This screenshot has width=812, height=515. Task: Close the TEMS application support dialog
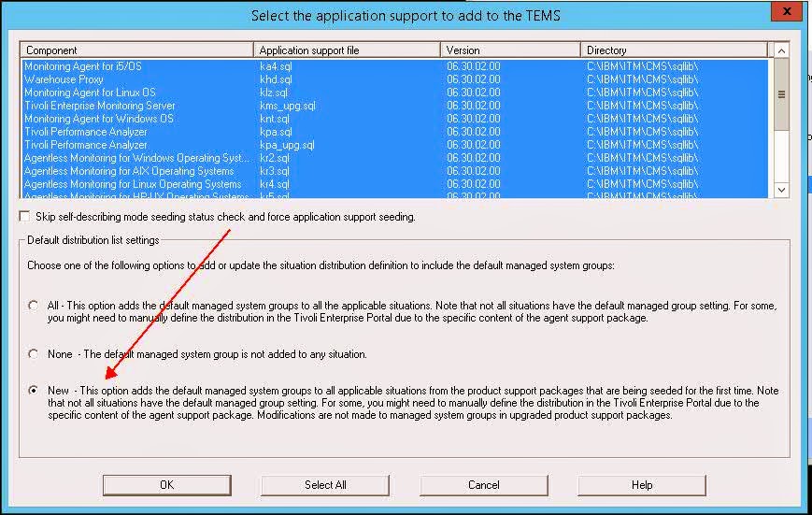pyautogui.click(x=787, y=10)
